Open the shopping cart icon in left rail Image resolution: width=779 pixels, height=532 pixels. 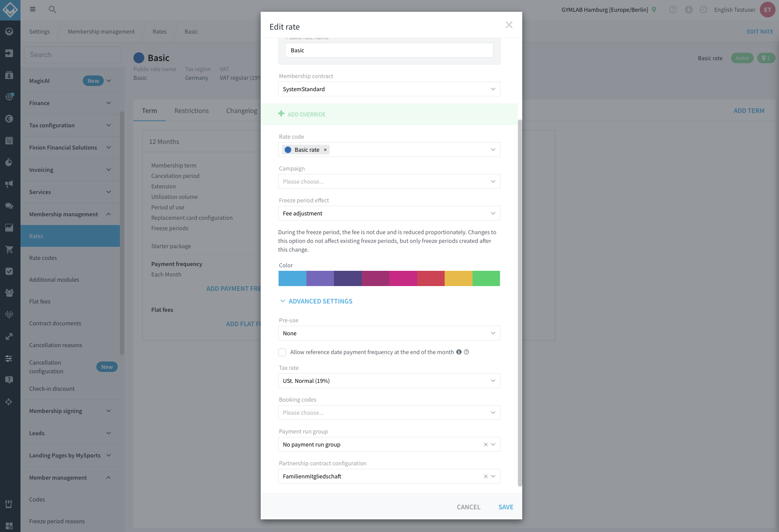tap(9, 249)
